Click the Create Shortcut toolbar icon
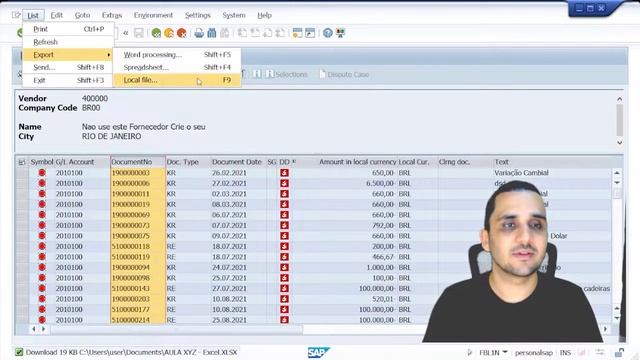This screenshot has width=640, height=360. [310, 33]
